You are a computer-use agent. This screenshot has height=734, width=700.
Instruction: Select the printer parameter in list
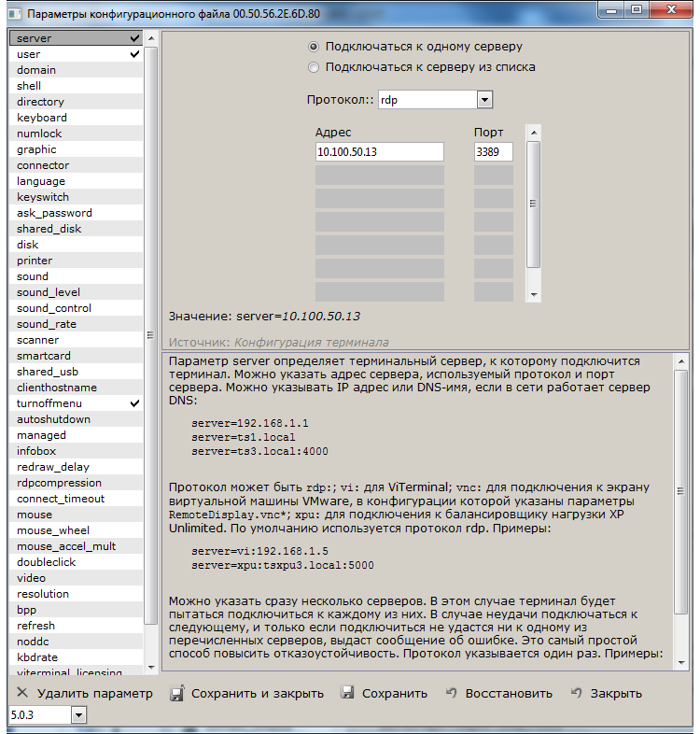35,261
